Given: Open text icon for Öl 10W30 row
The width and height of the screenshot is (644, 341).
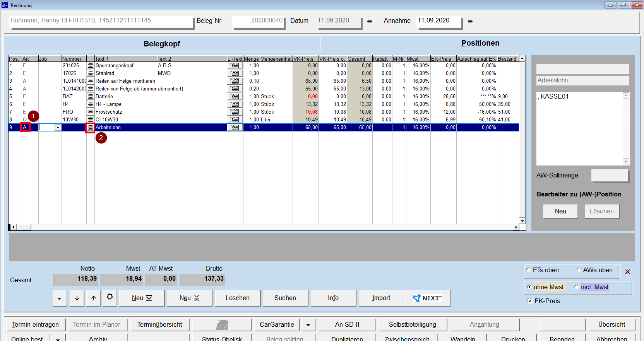Looking at the screenshot, I should point(91,120).
